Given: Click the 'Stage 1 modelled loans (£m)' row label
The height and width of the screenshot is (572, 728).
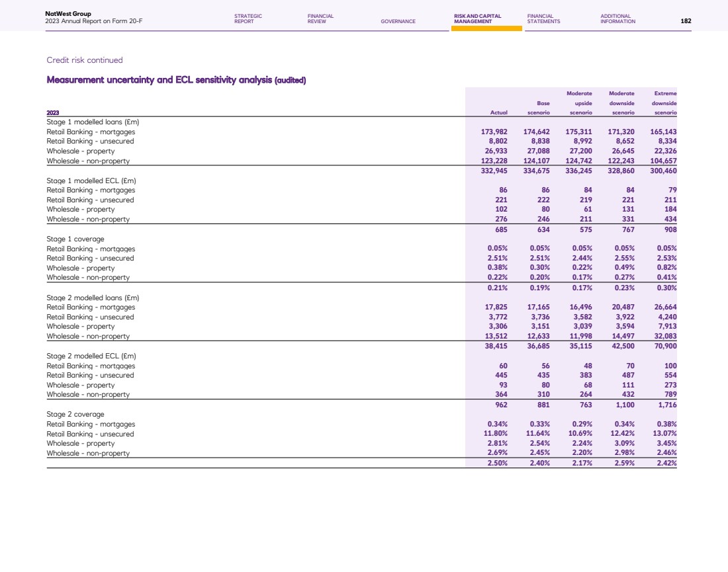Looking at the screenshot, I should 93,122.
